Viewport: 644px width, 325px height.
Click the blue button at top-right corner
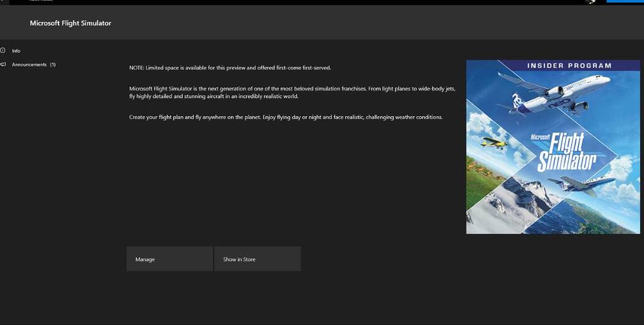(625, 1)
